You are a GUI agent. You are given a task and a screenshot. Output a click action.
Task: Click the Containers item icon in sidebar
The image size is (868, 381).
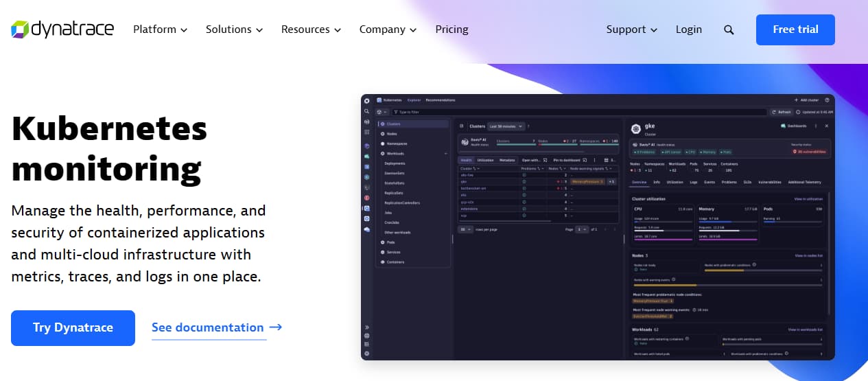[383, 262]
